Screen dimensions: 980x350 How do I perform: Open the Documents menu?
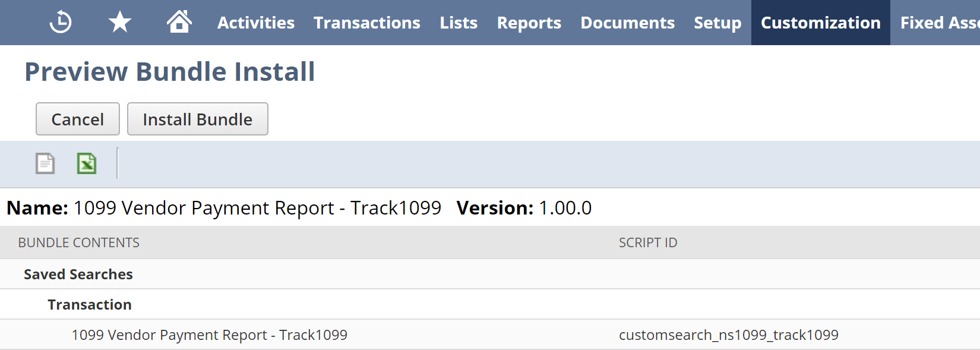628,23
